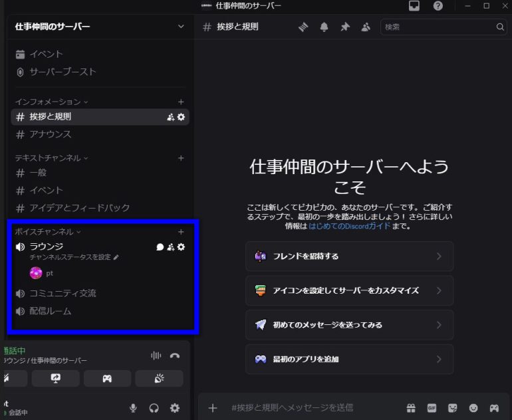Open the GIF picker
This screenshot has width=512, height=420.
(432, 407)
